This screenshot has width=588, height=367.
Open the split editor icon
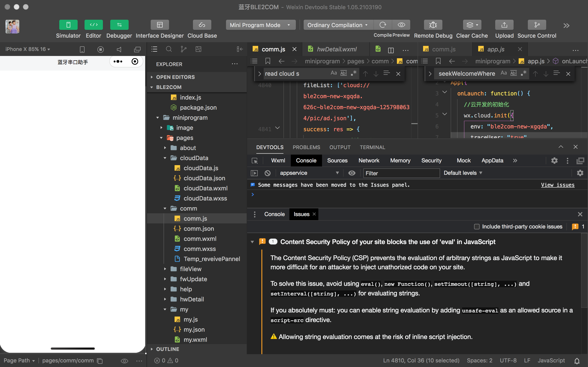(391, 50)
